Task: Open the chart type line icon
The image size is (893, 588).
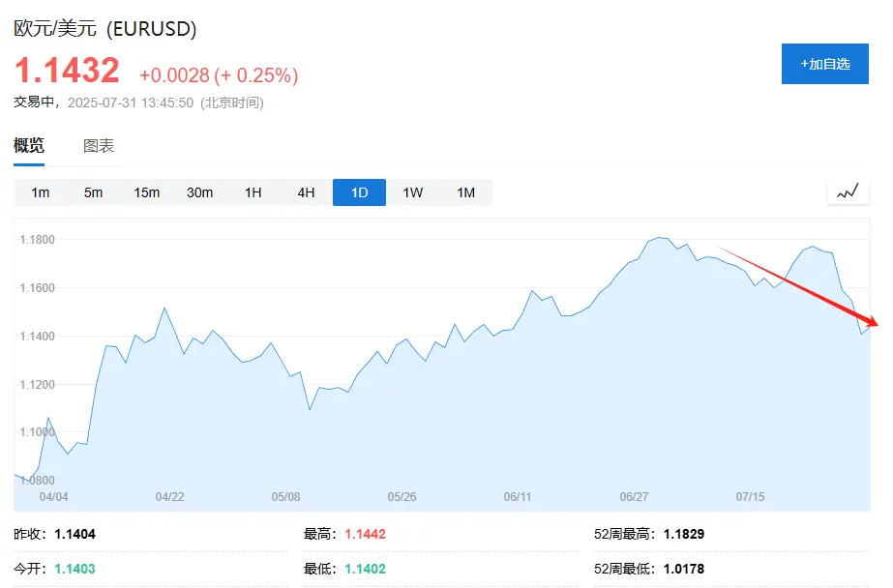Action: (848, 191)
